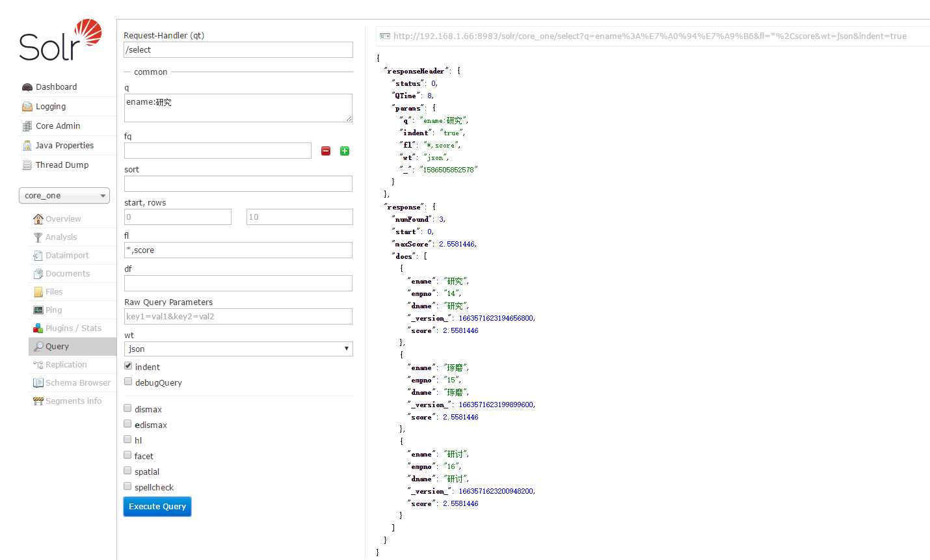930x560 pixels.
Task: Click the Documents icon
Action: pos(38,274)
